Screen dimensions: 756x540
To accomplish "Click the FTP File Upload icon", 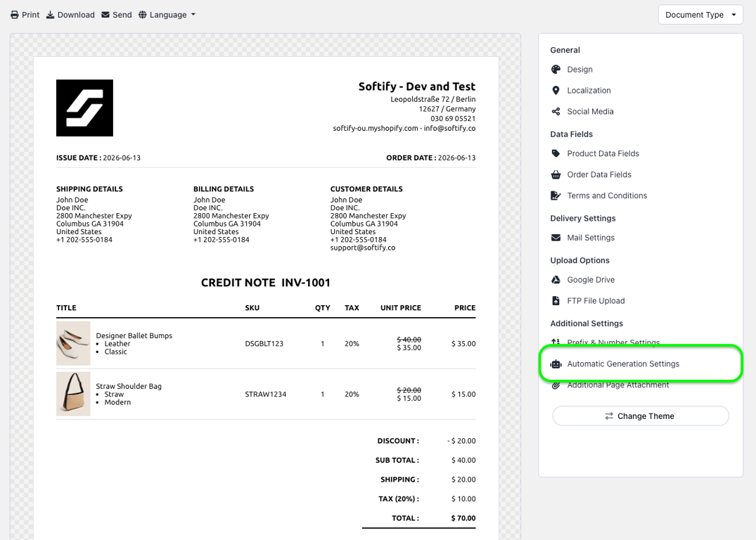I will [x=556, y=301].
